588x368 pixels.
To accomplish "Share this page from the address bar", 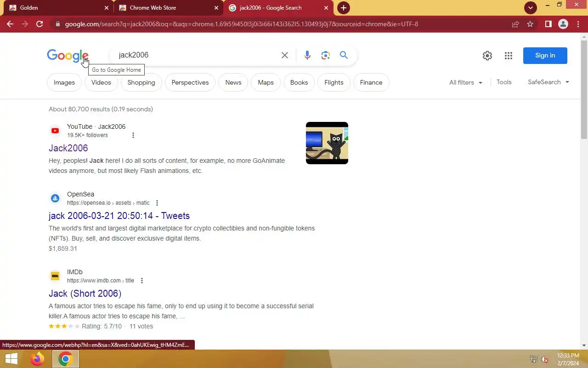I will (515, 24).
